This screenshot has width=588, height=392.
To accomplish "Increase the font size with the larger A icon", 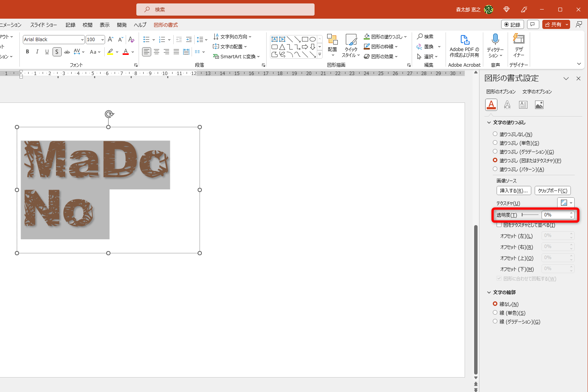I will point(110,39).
